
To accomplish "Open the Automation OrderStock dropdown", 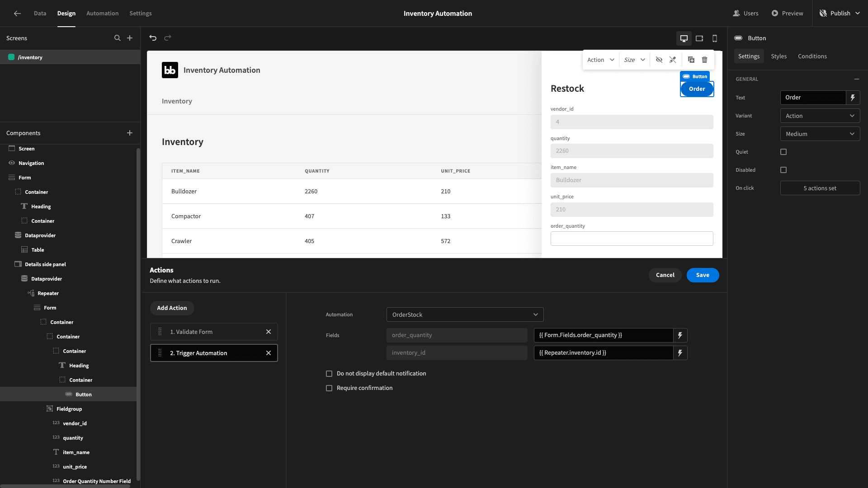I will 465,314.
